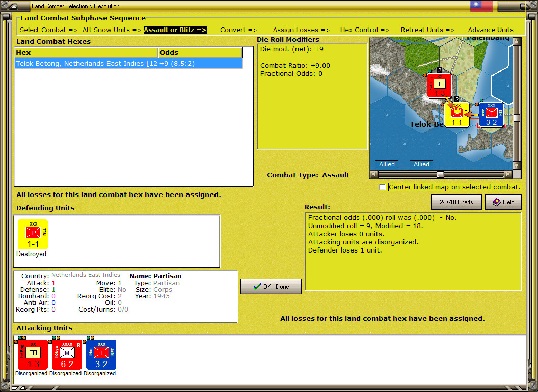Click the Unmodified roll = 9 result line
Screen dimensions: 538x392
[x=365, y=226]
